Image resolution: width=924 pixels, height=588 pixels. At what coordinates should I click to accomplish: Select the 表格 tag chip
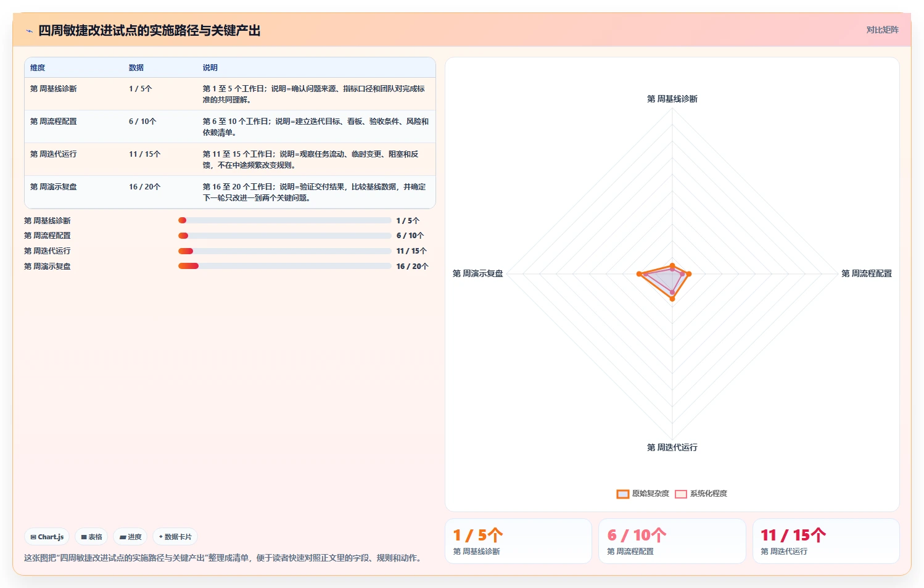point(91,537)
